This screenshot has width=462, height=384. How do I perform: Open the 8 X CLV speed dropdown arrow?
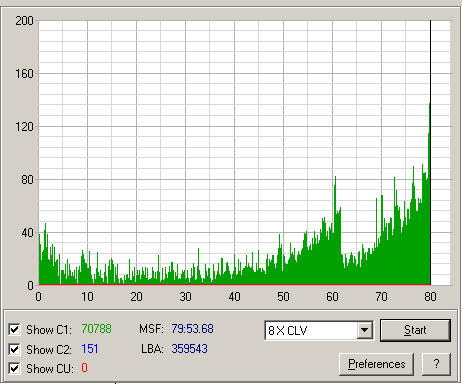(364, 330)
